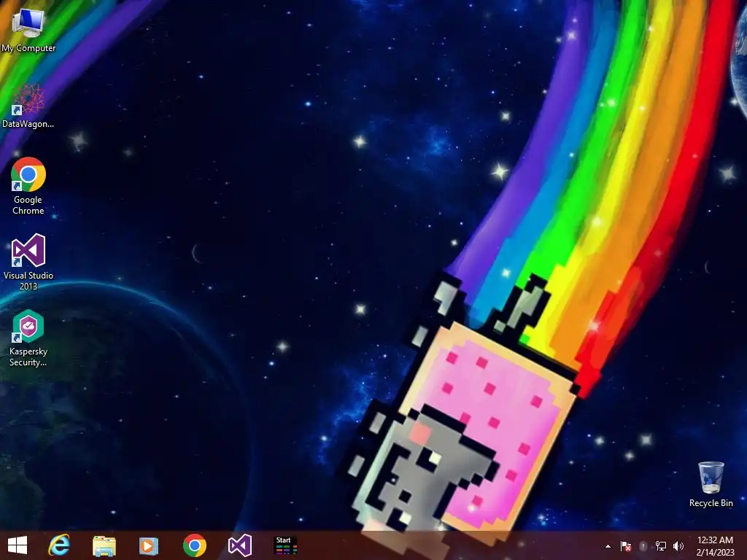Open the Start tiles taskbar icon
Image resolution: width=747 pixels, height=560 pixels.
pyautogui.click(x=286, y=545)
